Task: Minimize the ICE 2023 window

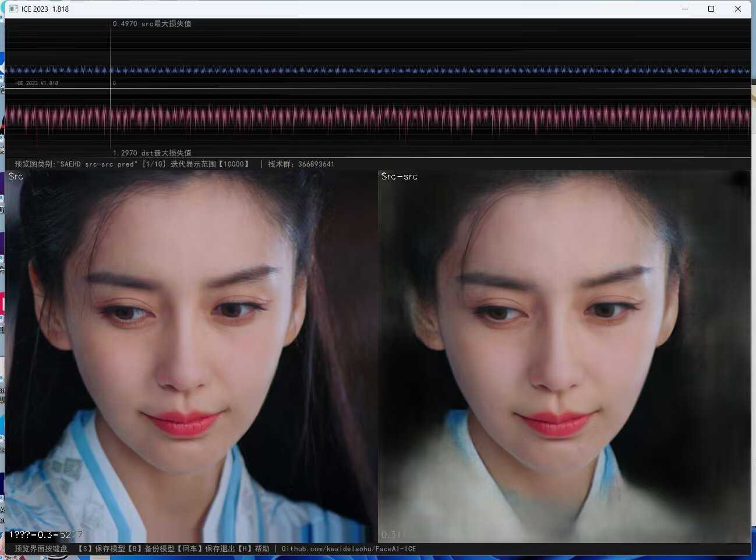Action: coord(685,9)
